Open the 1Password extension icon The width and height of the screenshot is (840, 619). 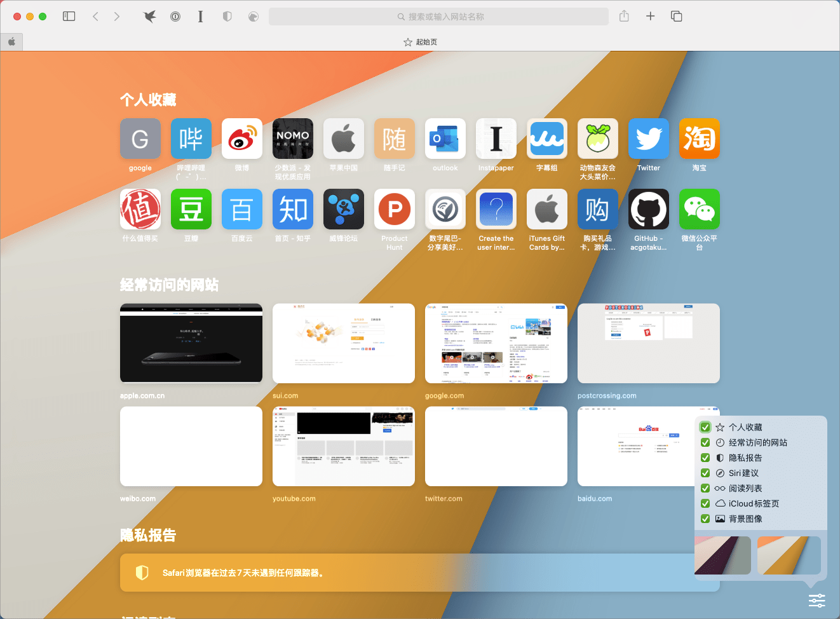click(175, 17)
